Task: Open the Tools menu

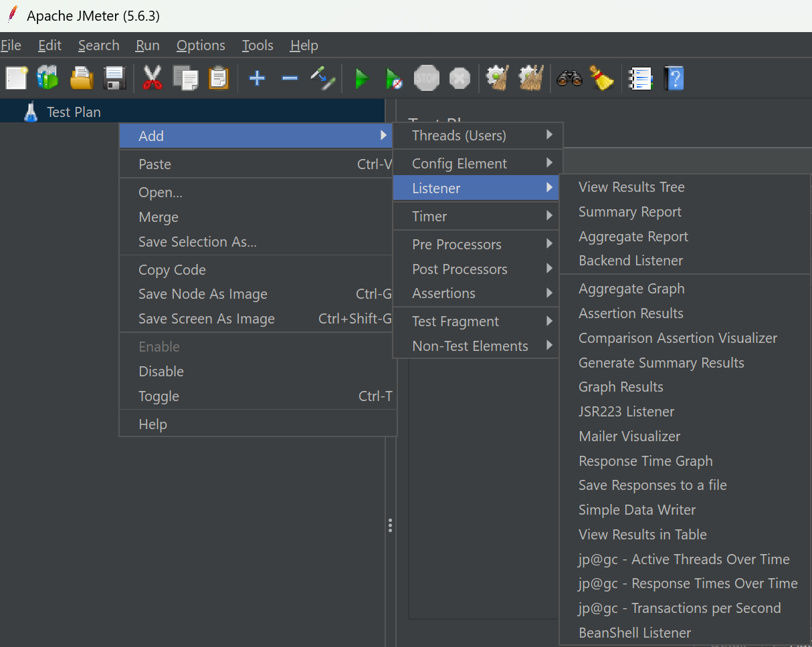Action: [x=258, y=45]
